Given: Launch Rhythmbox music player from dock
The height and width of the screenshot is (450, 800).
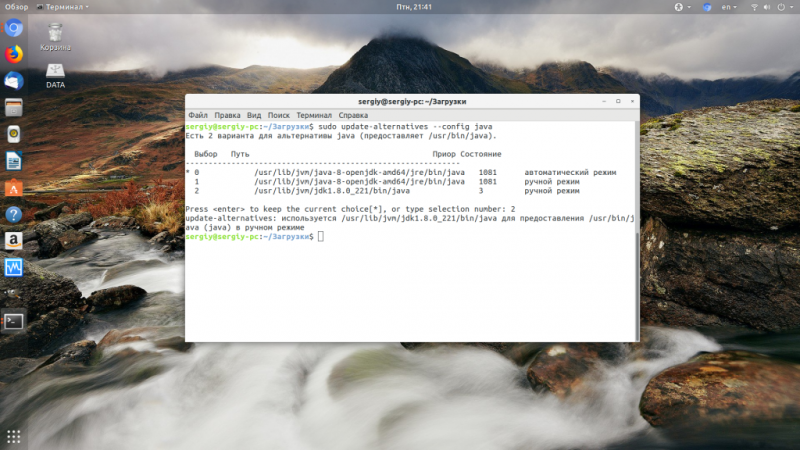Looking at the screenshot, I should coord(14,134).
